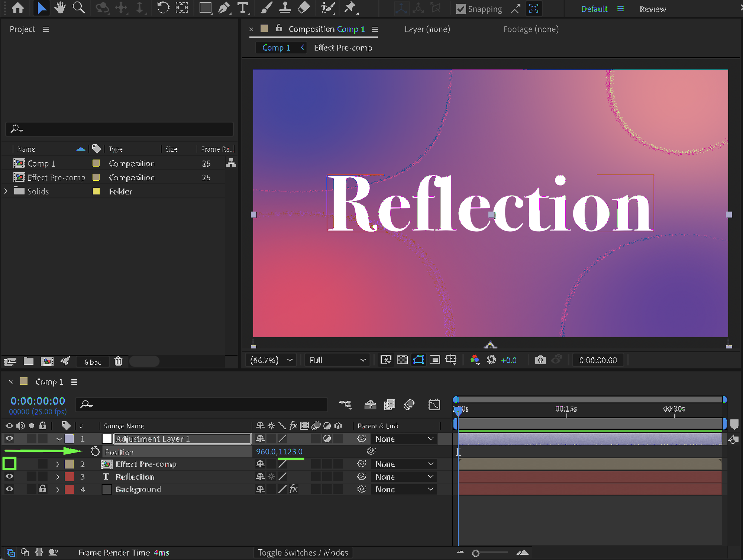Pick the Horizontal Type tool
Image resolution: width=743 pixels, height=560 pixels.
[242, 8]
